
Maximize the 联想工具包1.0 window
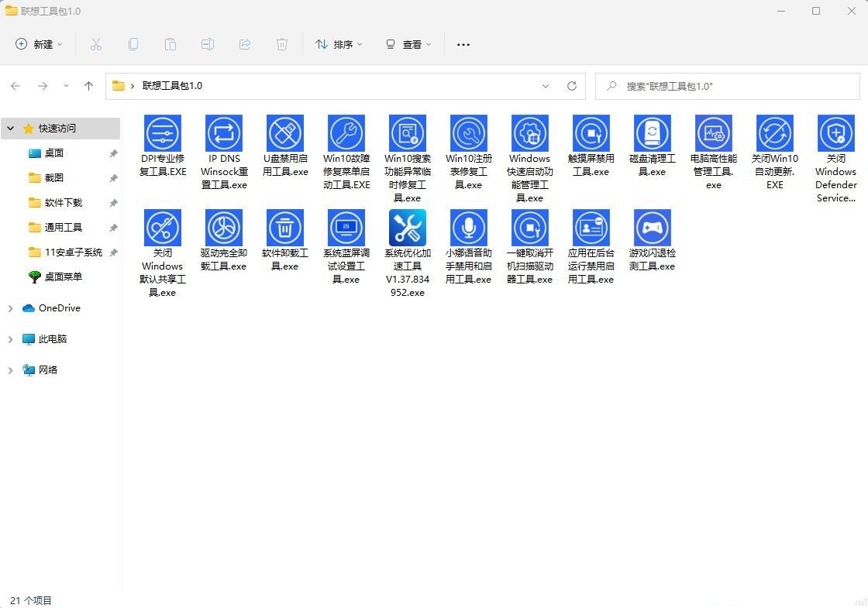coord(816,11)
